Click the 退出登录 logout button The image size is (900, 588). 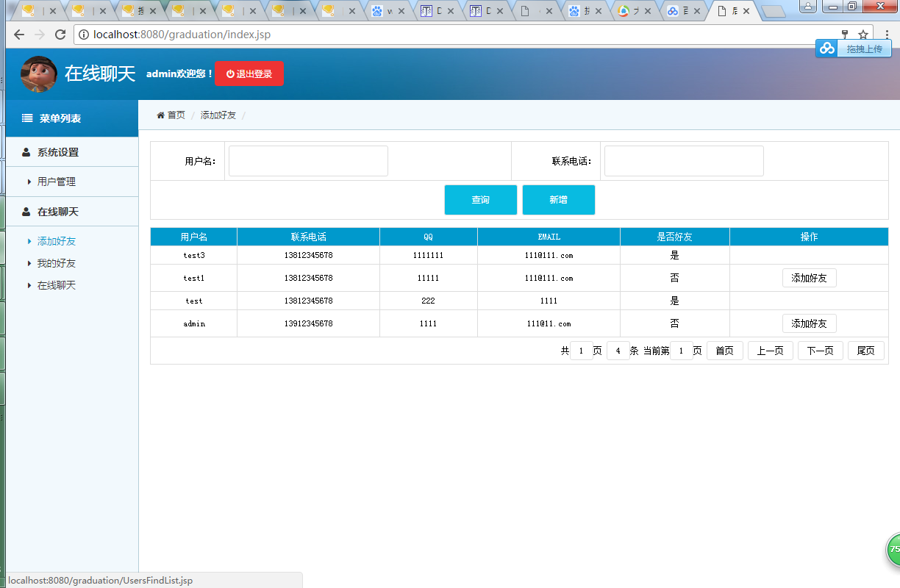pyautogui.click(x=249, y=74)
